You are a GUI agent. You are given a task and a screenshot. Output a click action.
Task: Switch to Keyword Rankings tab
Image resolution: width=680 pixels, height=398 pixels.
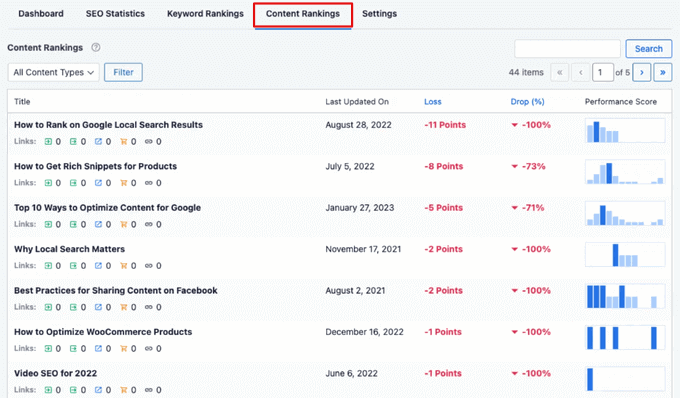point(205,14)
